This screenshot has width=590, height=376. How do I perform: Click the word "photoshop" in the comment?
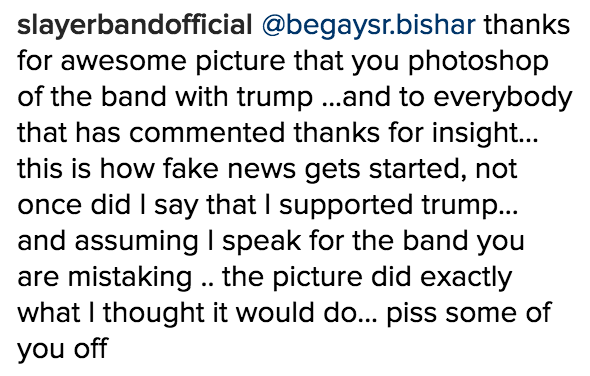478,62
